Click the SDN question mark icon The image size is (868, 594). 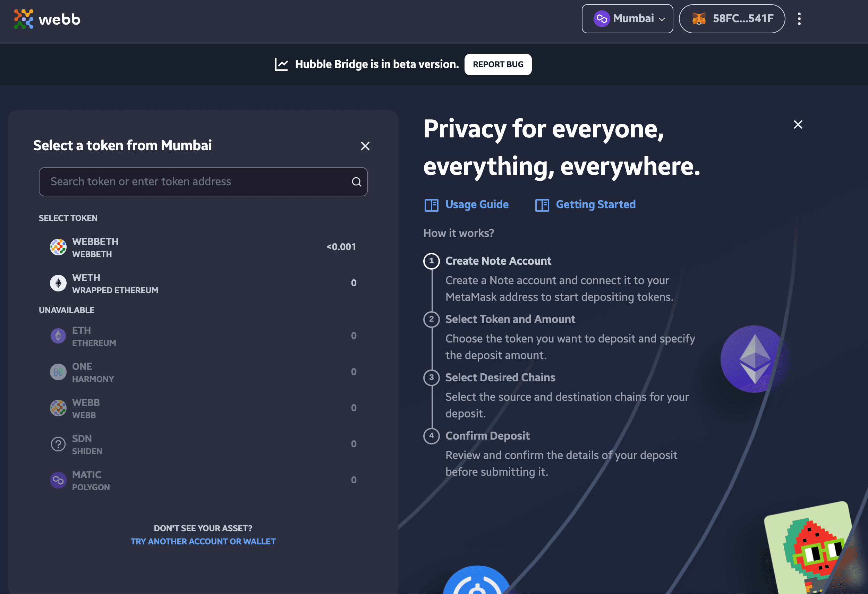[x=58, y=444]
